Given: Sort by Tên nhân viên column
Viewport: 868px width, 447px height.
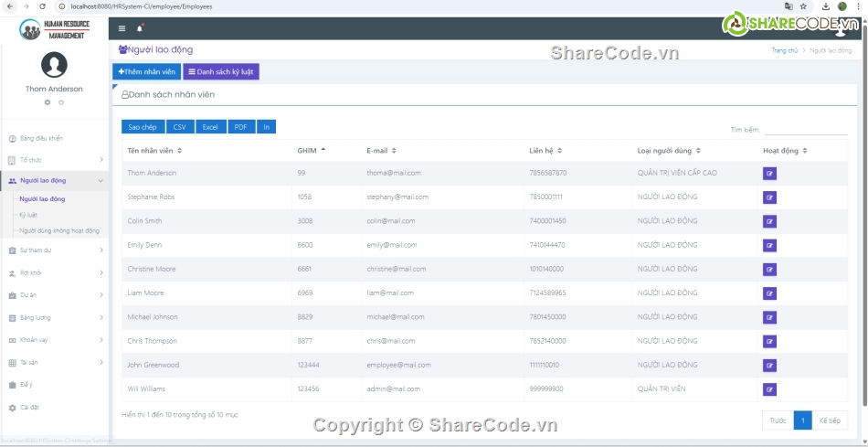Looking at the screenshot, I should (206, 151).
